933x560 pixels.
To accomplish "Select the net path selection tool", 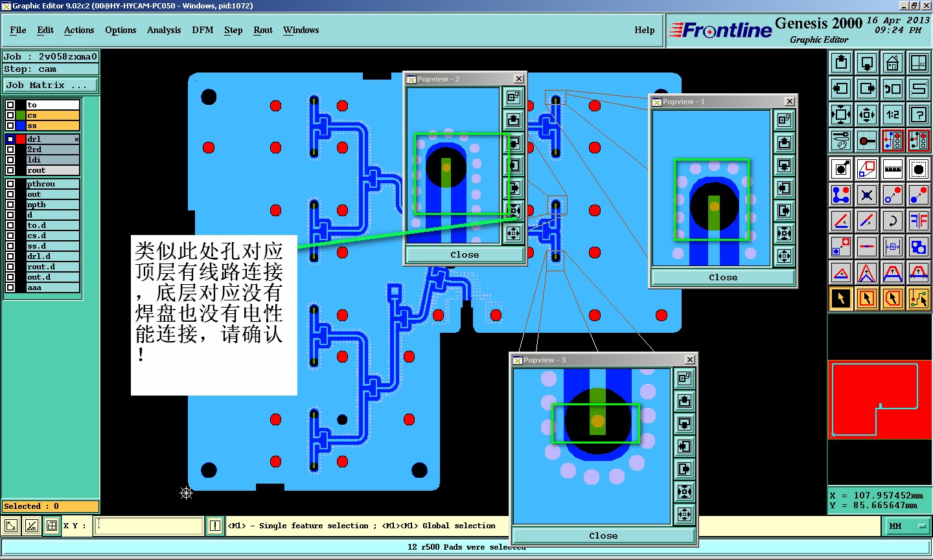I will (919, 298).
